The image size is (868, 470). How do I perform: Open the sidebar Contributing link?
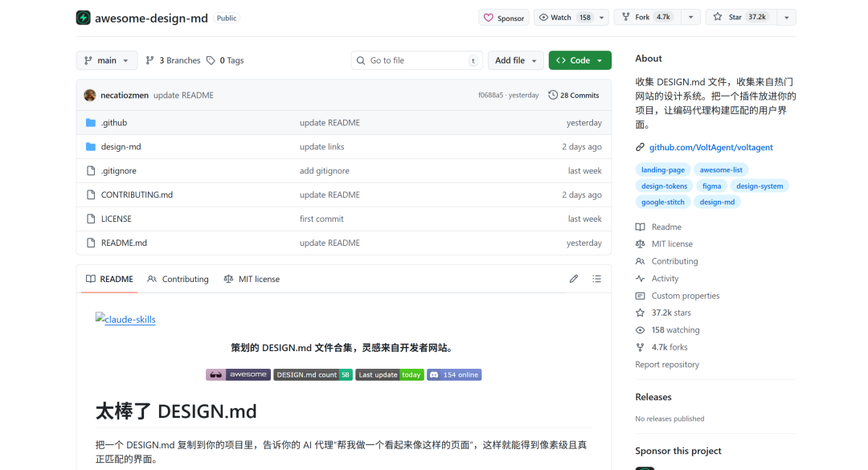click(x=667, y=261)
